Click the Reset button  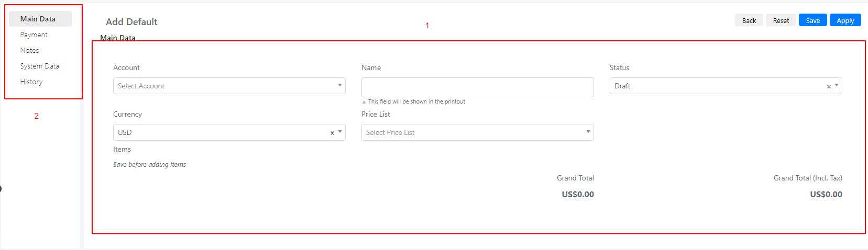coord(781,20)
